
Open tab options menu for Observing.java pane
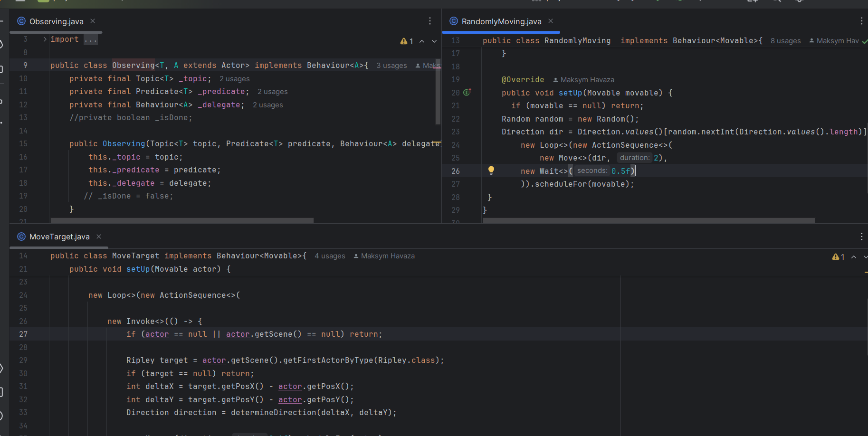point(430,21)
